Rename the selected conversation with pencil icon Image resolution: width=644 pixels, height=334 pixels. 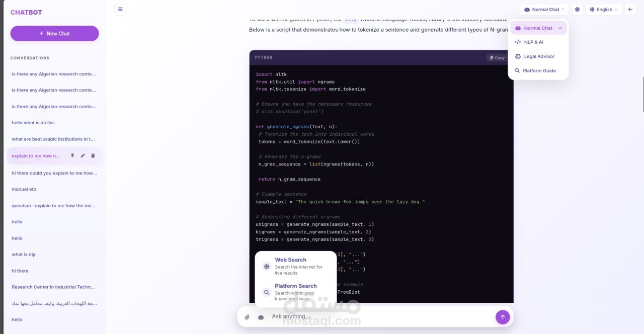coord(83,156)
